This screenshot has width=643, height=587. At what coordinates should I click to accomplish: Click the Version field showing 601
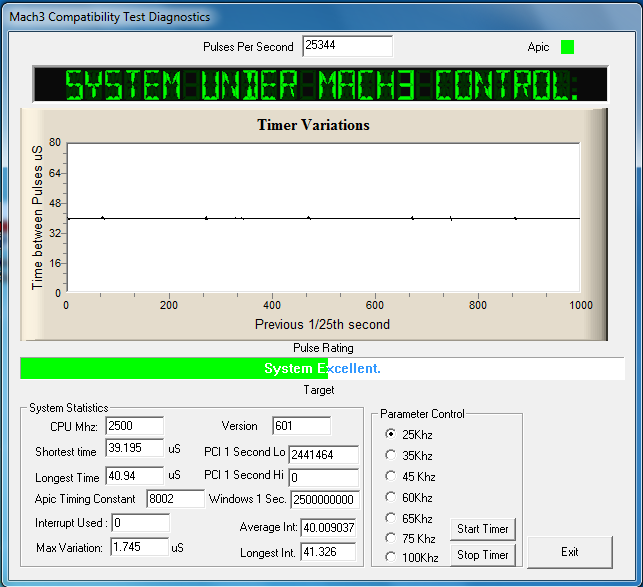tap(301, 426)
